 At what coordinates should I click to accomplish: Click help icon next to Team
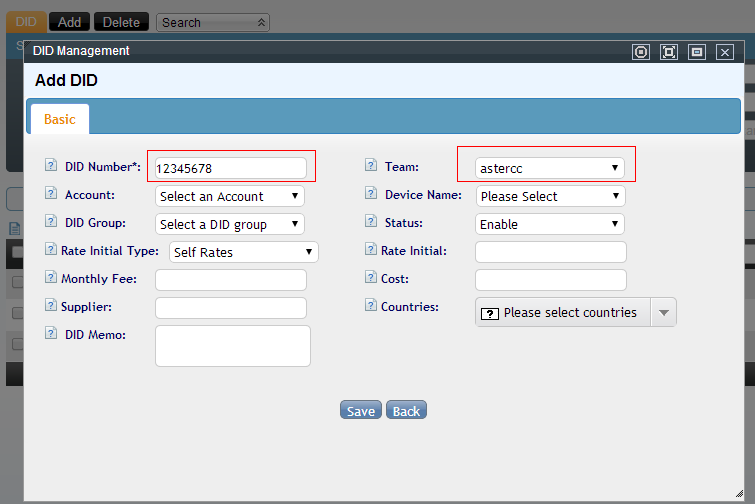pos(371,166)
